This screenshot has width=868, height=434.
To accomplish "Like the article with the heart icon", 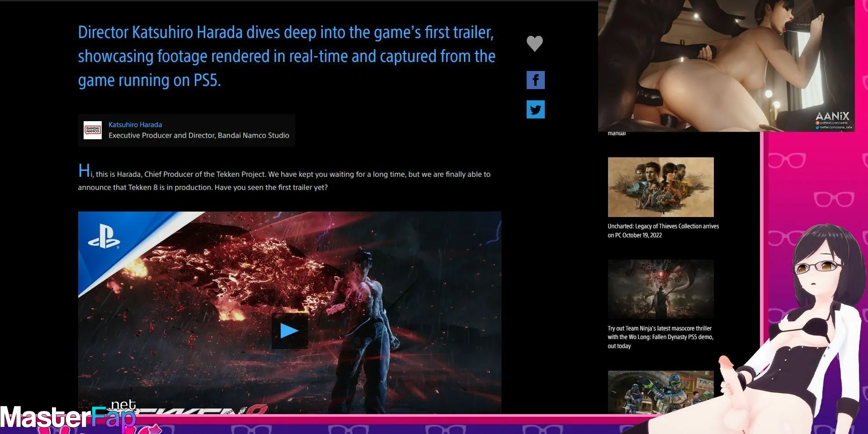I will coord(535,43).
